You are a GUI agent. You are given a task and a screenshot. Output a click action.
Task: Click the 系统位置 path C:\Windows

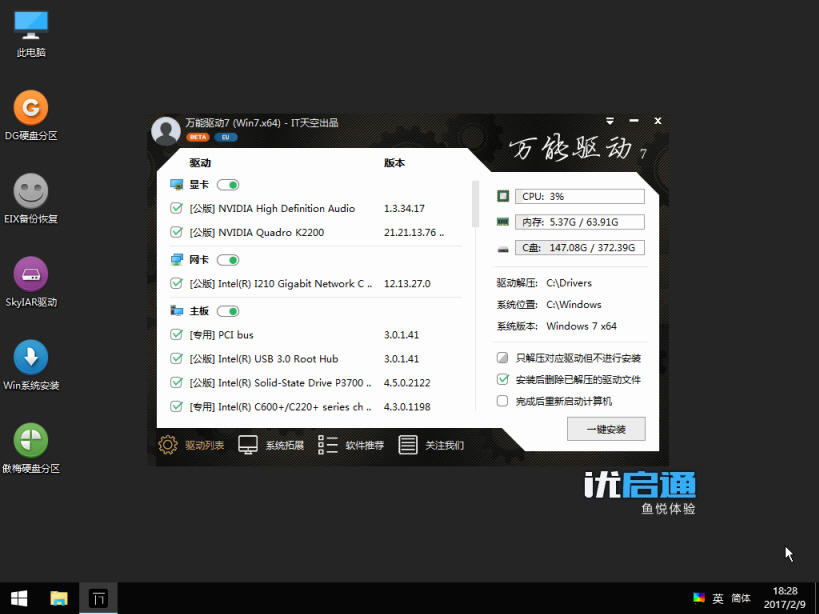574,304
